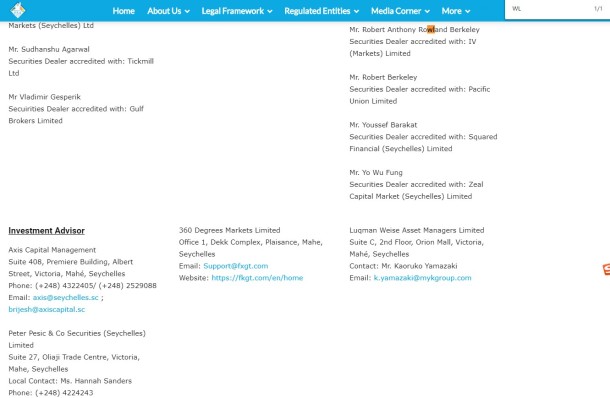Click Securities Dealer accredited with: Tickmill line
Viewport: 610px width, 398px height.
(81, 61)
